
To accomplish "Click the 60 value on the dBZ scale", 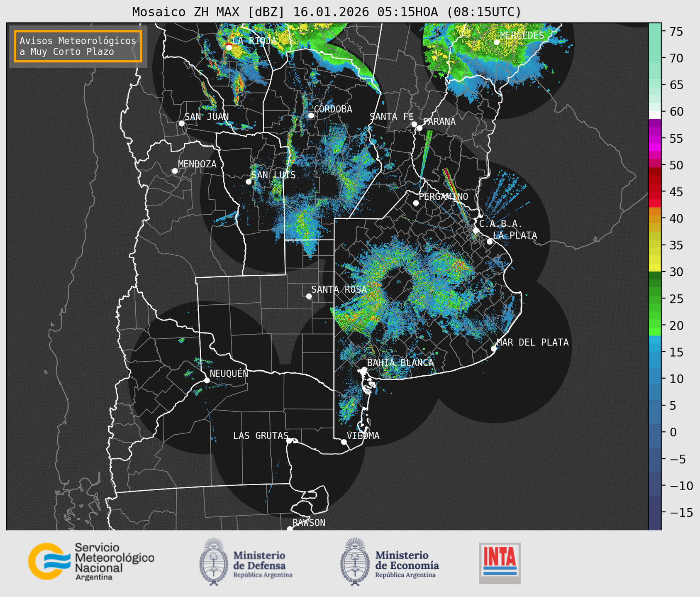I will (x=676, y=112).
